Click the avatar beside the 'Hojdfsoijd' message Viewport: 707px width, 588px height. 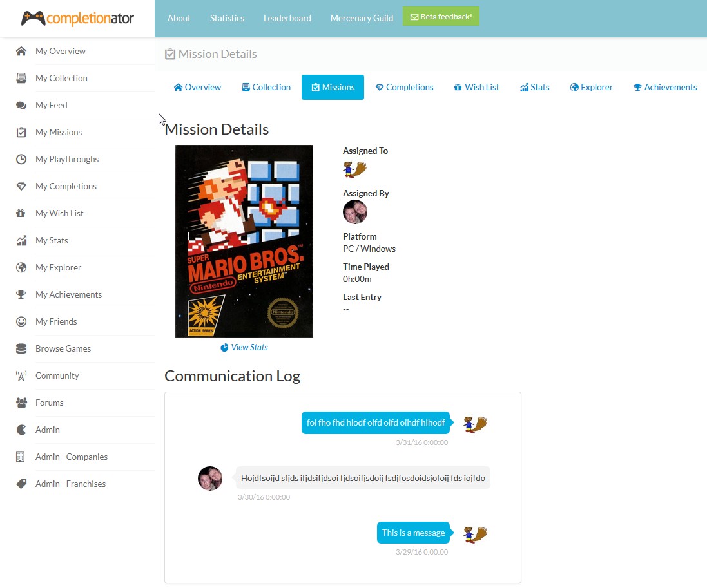coord(210,479)
